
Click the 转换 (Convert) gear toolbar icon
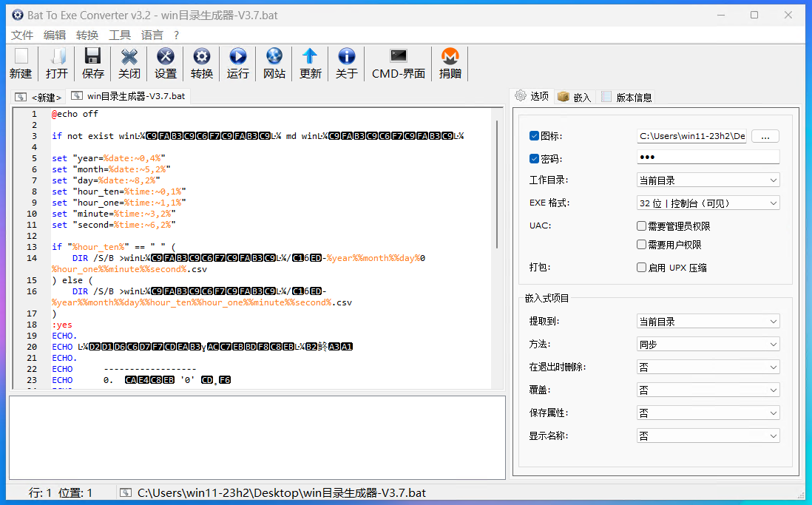(x=202, y=56)
